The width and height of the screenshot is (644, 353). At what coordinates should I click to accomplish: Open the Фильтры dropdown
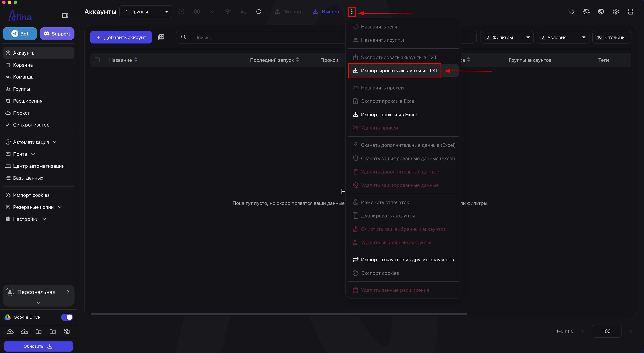pyautogui.click(x=507, y=37)
